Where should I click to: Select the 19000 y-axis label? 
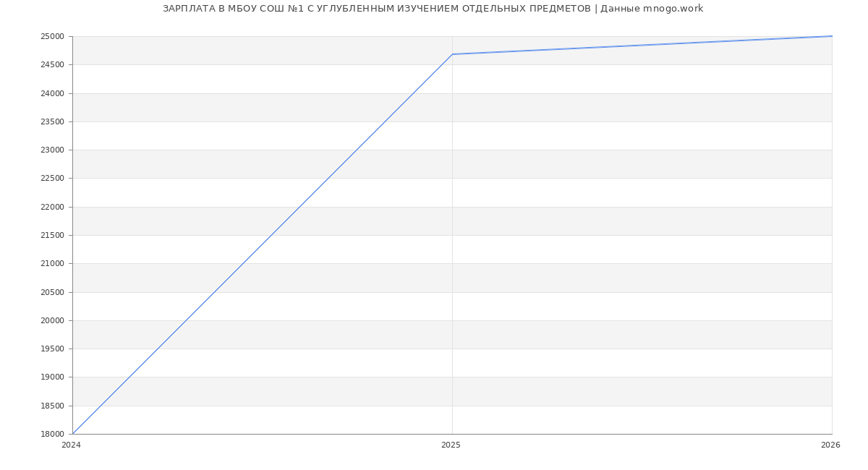tap(52, 377)
